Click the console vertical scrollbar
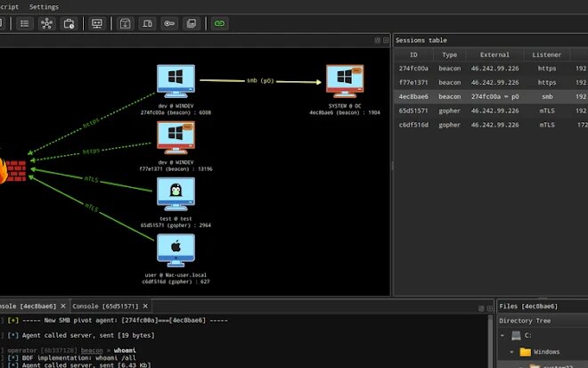 490,340
